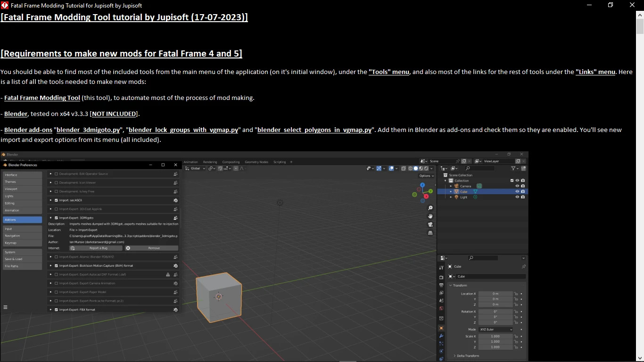Hide the Cube using its eye toggle

click(x=517, y=191)
